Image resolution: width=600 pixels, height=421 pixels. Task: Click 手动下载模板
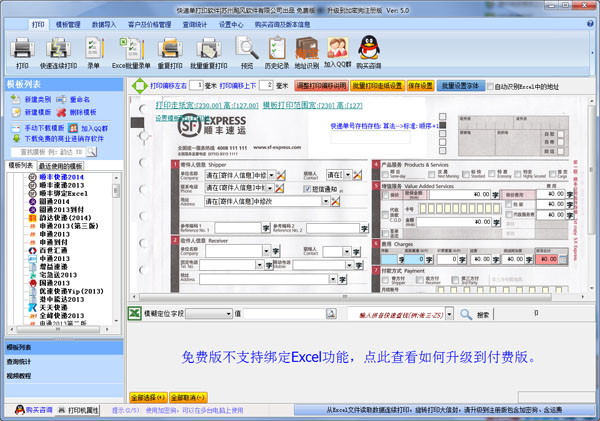coord(38,128)
